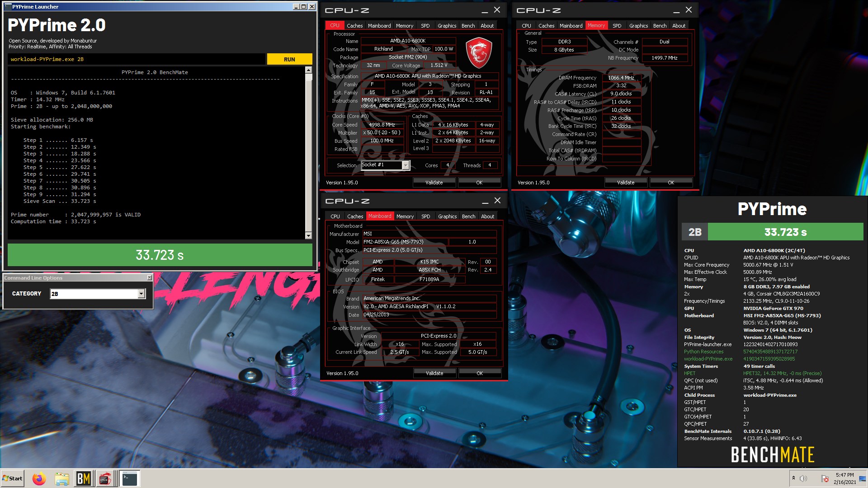Open the PYPrime console taskbar icon

(x=130, y=479)
